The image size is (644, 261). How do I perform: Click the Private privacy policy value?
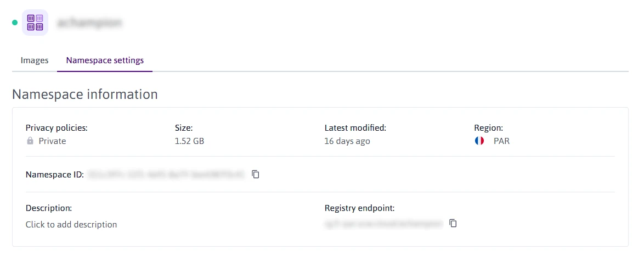tap(52, 141)
